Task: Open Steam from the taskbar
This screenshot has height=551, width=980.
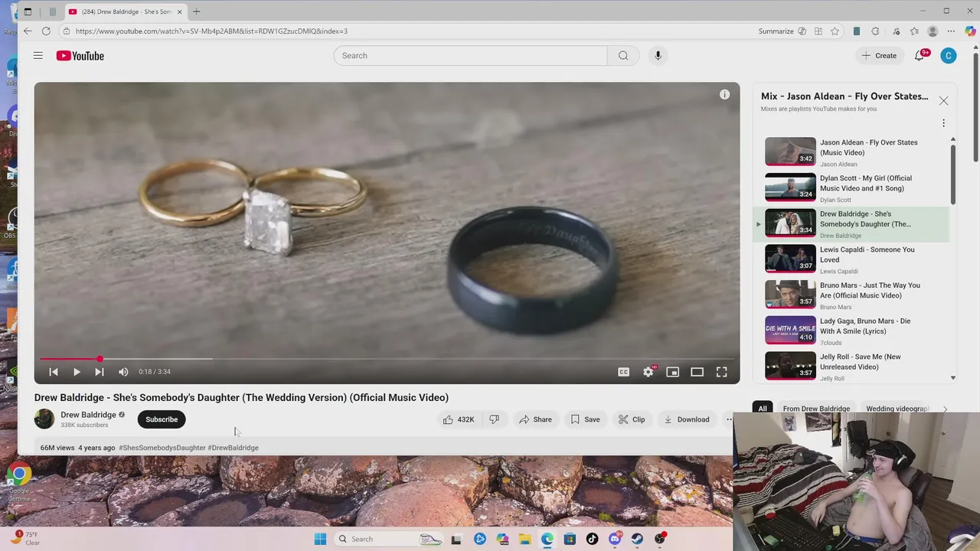Action: (637, 539)
